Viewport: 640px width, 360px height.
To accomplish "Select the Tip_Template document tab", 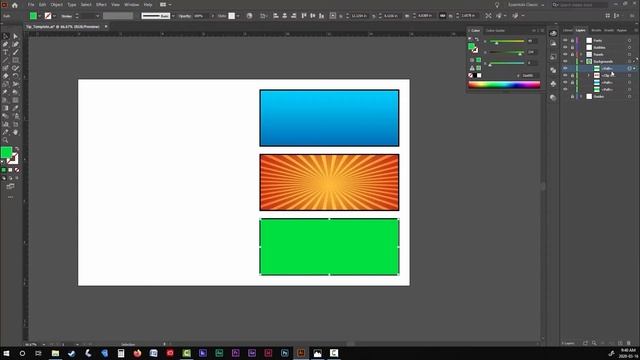I will (x=62, y=27).
